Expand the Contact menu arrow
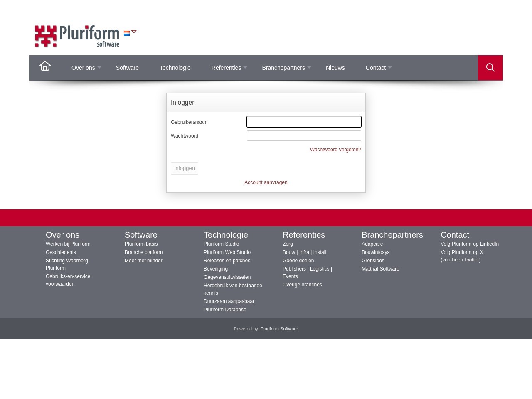 pyautogui.click(x=390, y=68)
